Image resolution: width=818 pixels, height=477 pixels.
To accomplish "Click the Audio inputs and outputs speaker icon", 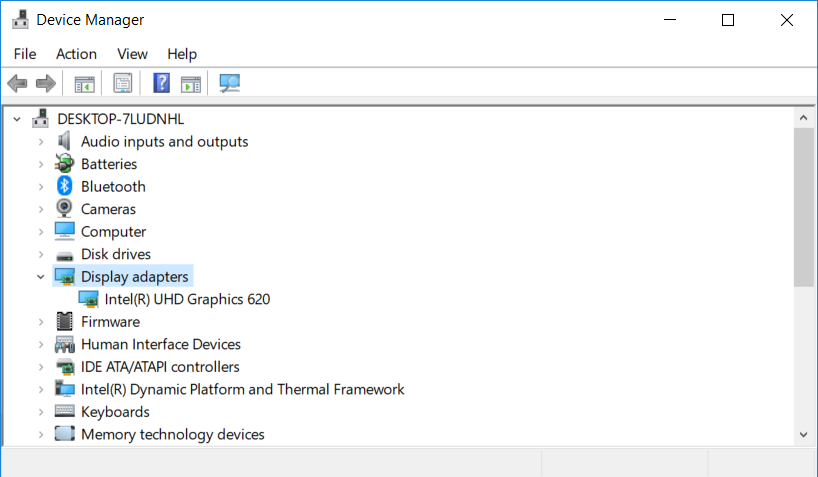I will (64, 141).
